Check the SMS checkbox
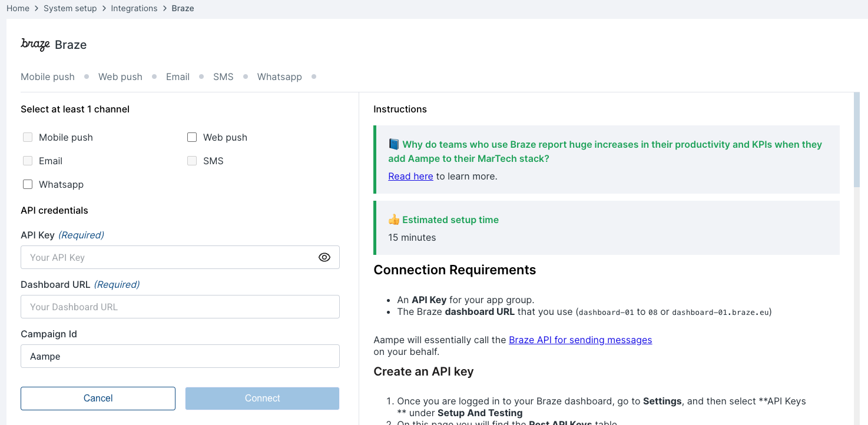Image resolution: width=868 pixels, height=425 pixels. 192,161
